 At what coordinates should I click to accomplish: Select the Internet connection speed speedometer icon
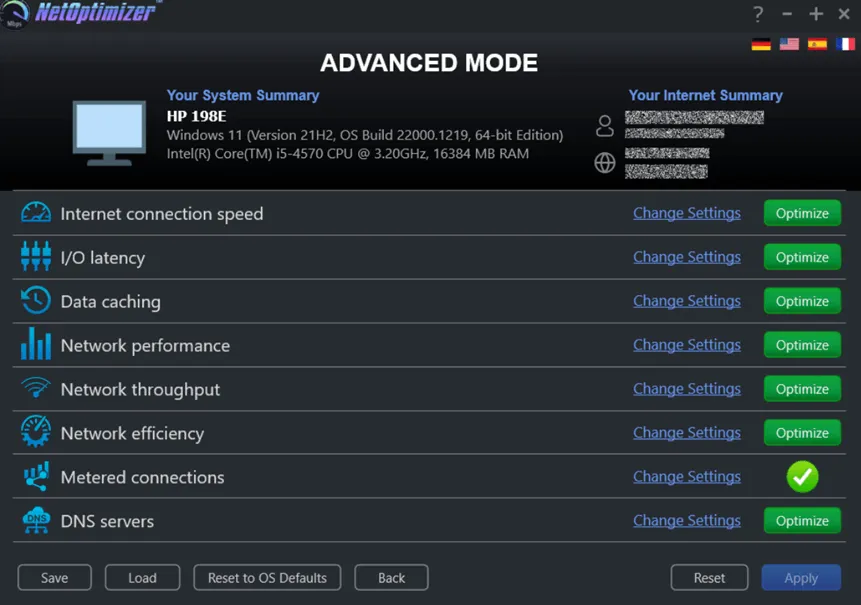(x=36, y=213)
